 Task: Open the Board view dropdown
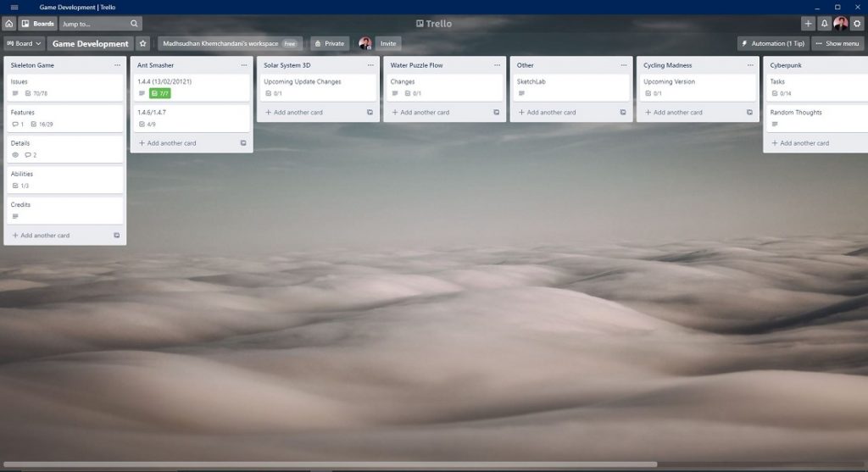click(24, 43)
